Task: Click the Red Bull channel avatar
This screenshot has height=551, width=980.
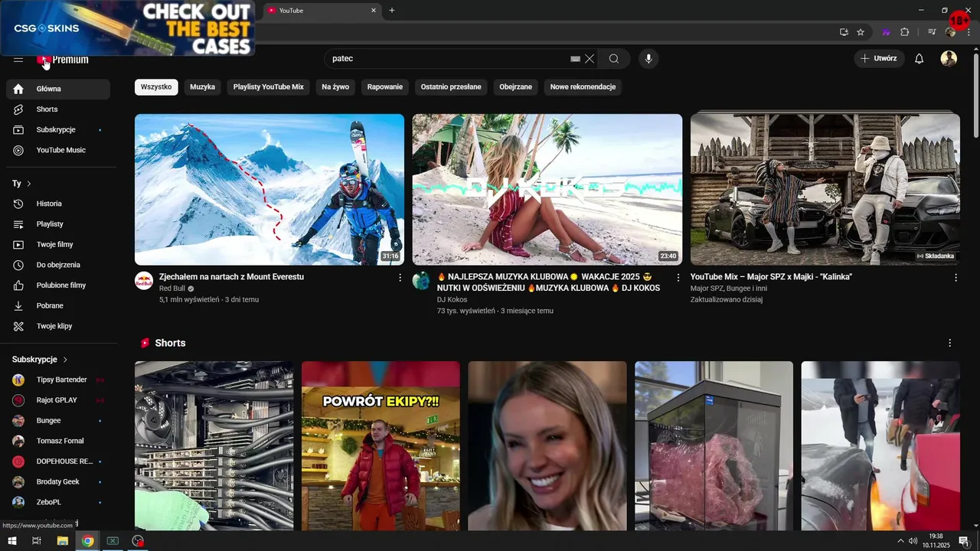Action: [x=144, y=281]
